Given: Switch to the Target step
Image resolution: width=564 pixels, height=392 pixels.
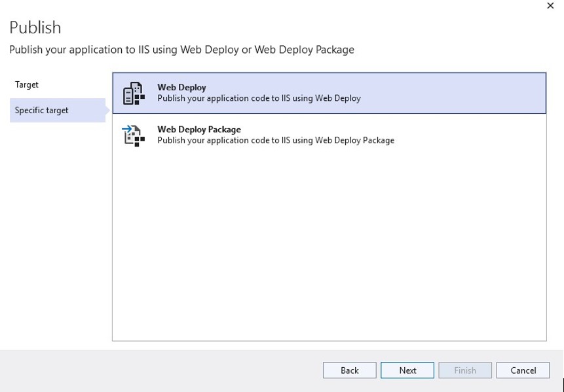Looking at the screenshot, I should click(x=27, y=85).
